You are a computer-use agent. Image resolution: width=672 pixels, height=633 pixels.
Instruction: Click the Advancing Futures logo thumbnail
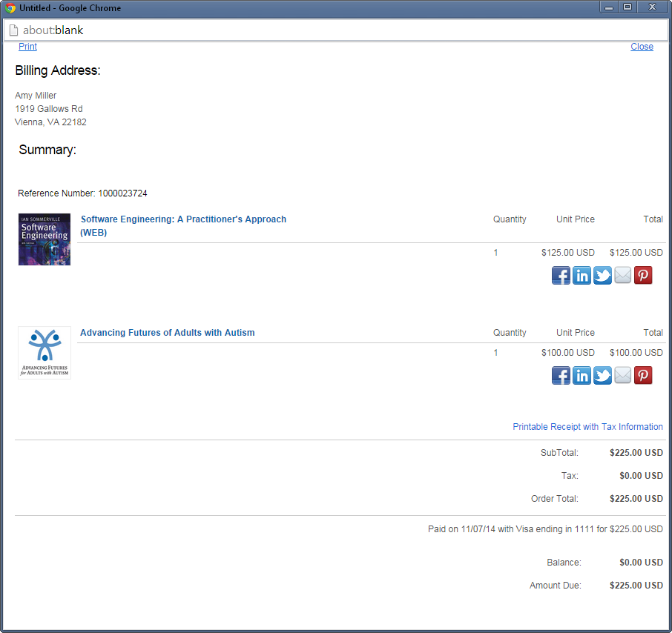click(45, 353)
